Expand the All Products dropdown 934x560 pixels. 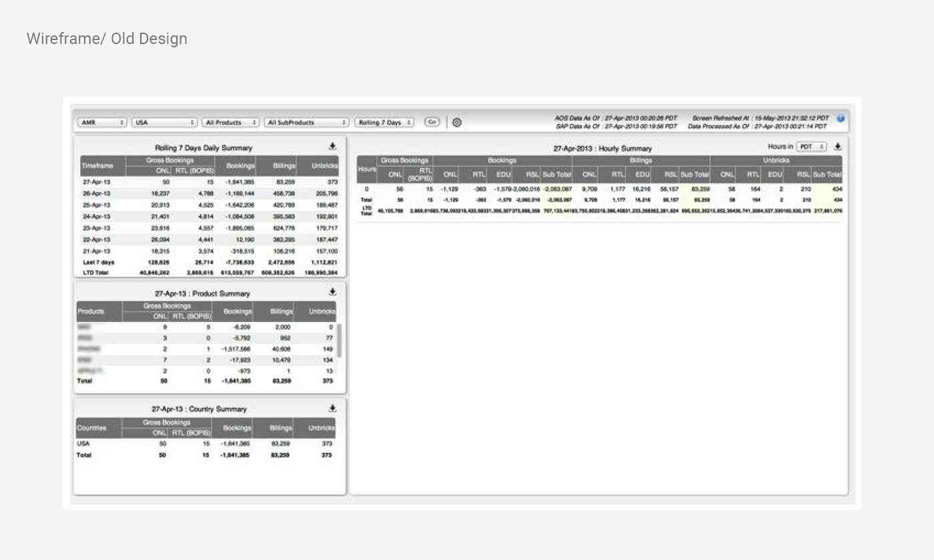pos(231,123)
